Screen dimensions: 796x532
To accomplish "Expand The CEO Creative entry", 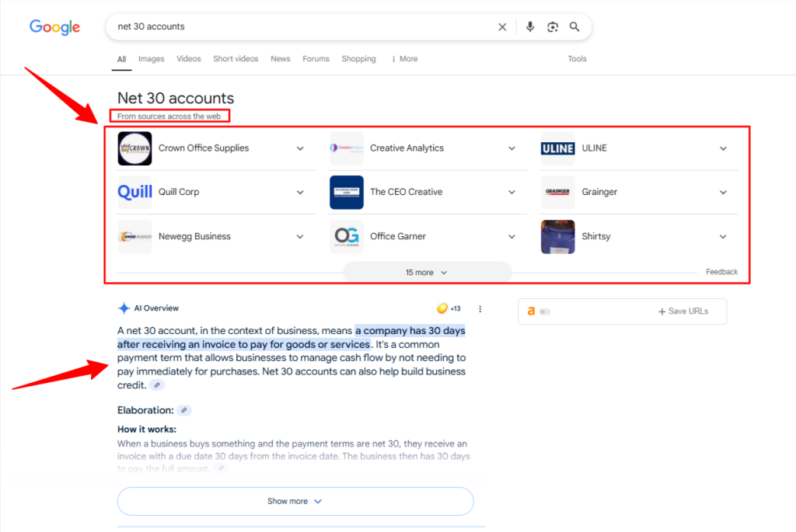I will (511, 192).
